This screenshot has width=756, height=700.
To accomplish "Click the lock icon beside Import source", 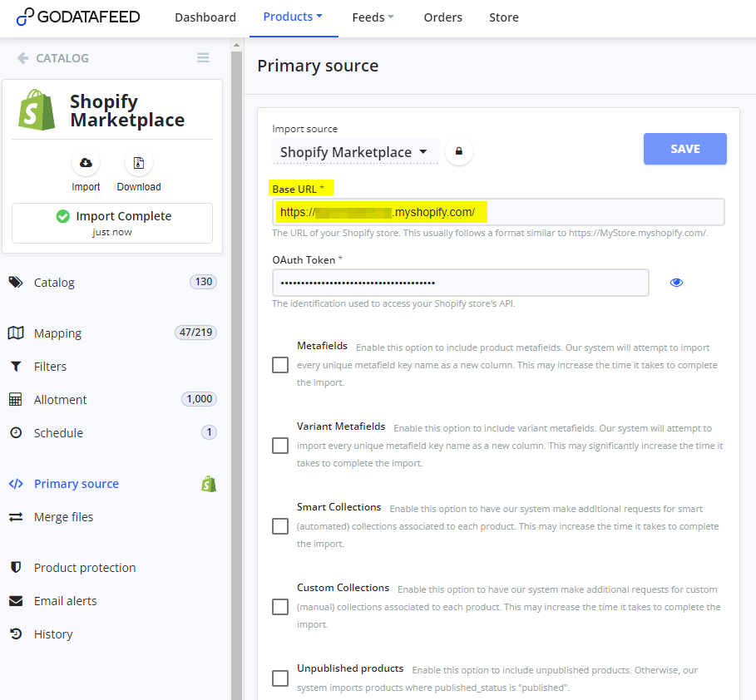I will (x=459, y=151).
